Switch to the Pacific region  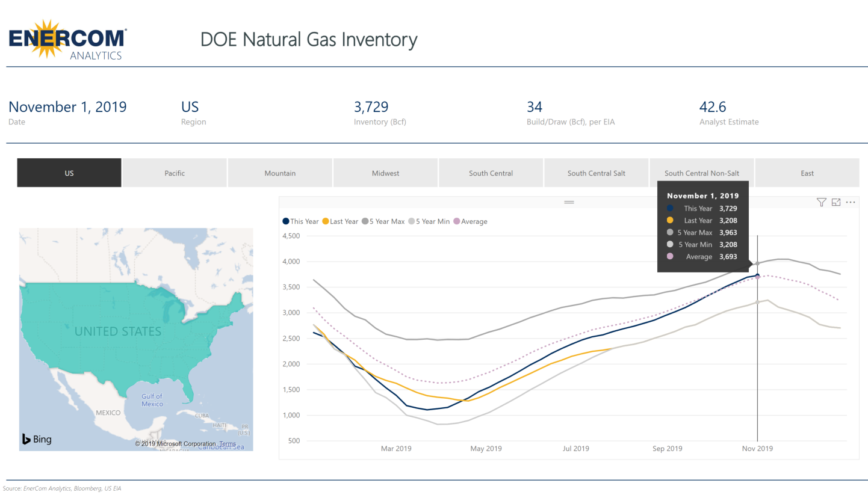pyautogui.click(x=175, y=173)
